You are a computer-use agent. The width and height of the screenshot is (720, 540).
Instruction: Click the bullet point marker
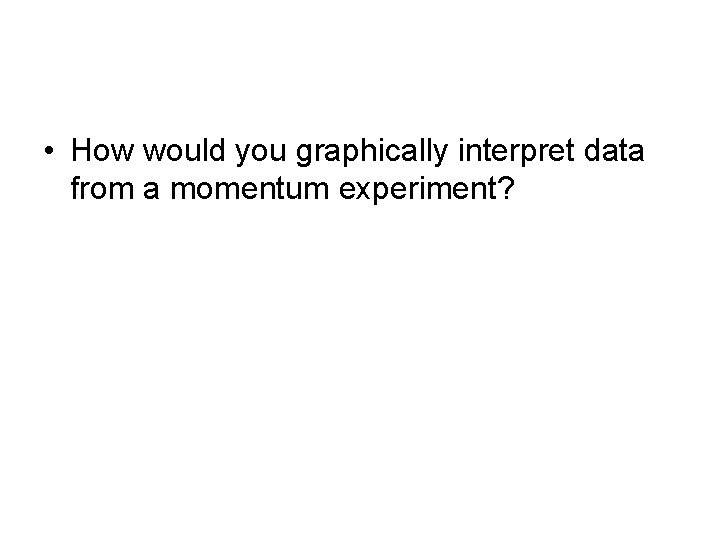49,151
